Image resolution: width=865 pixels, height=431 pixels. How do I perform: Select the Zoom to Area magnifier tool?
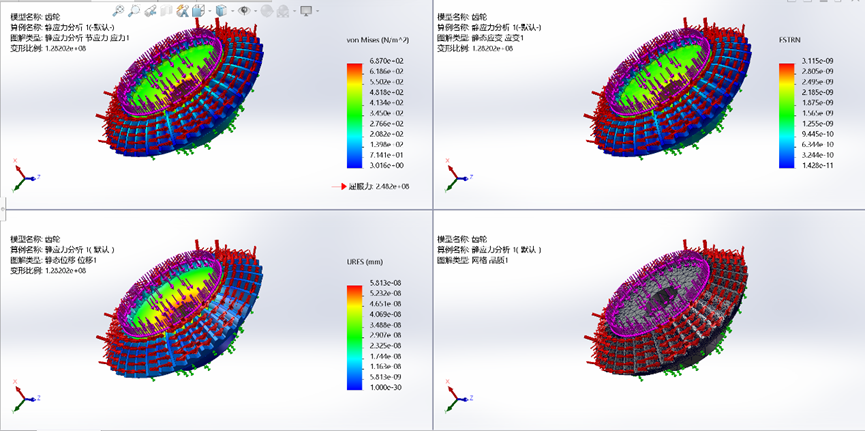point(135,11)
